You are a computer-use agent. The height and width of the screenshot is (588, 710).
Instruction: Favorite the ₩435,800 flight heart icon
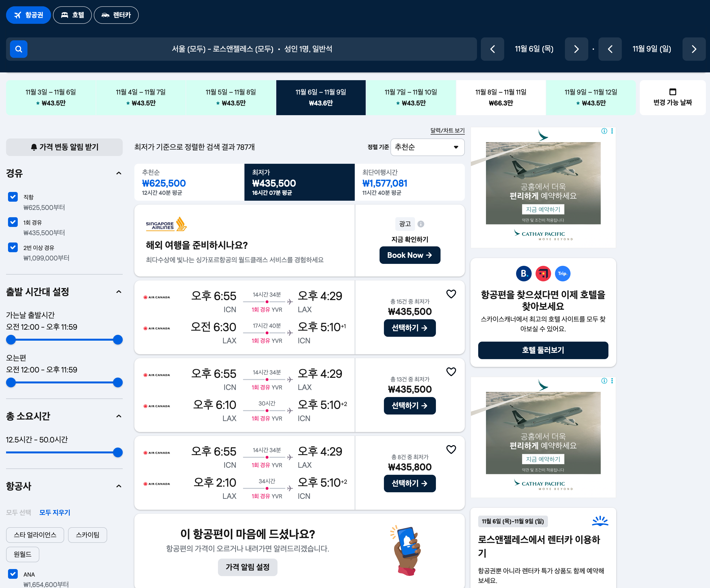point(451,449)
